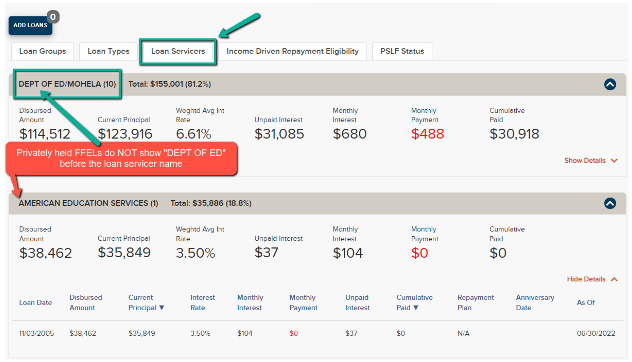Click DEPT OF ED/MOHELA (10) header text
The height and width of the screenshot is (362, 632).
(x=67, y=84)
